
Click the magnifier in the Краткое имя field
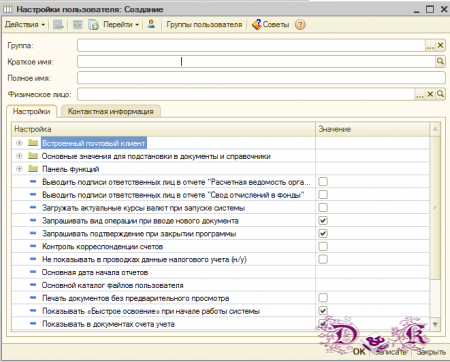(440, 61)
